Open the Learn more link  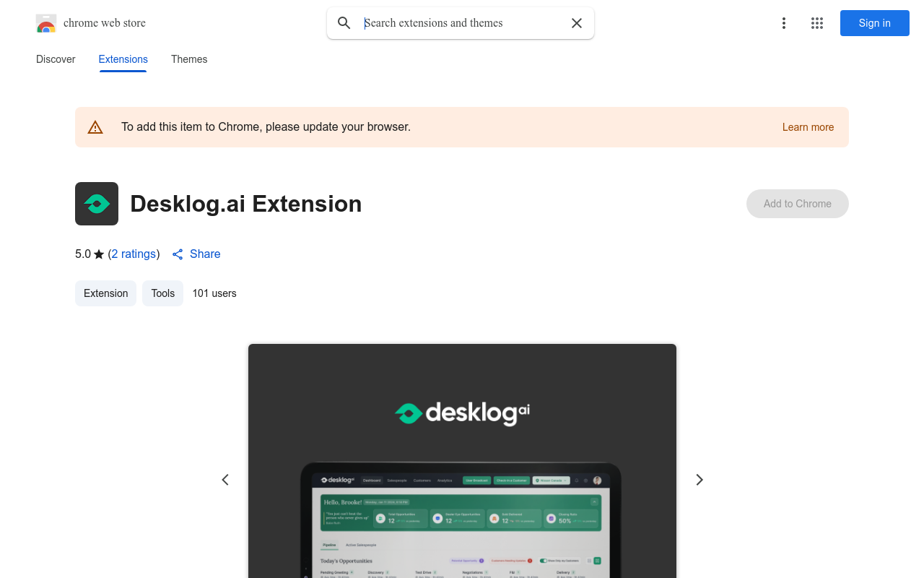point(808,127)
